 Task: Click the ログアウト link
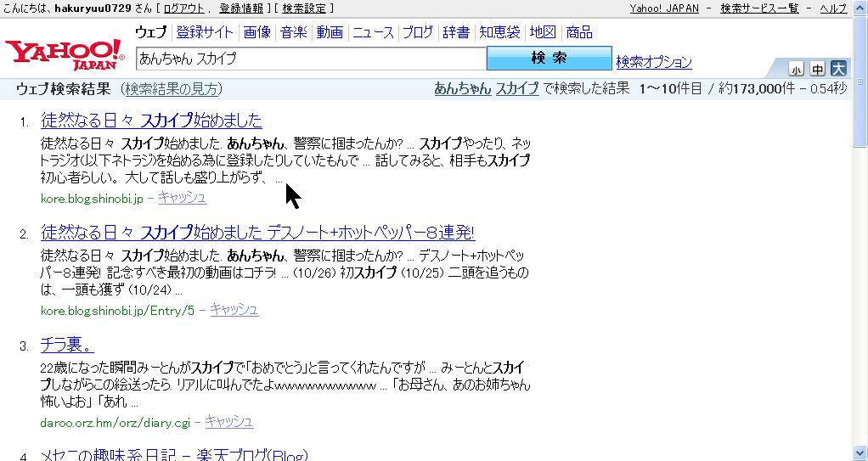[x=183, y=8]
